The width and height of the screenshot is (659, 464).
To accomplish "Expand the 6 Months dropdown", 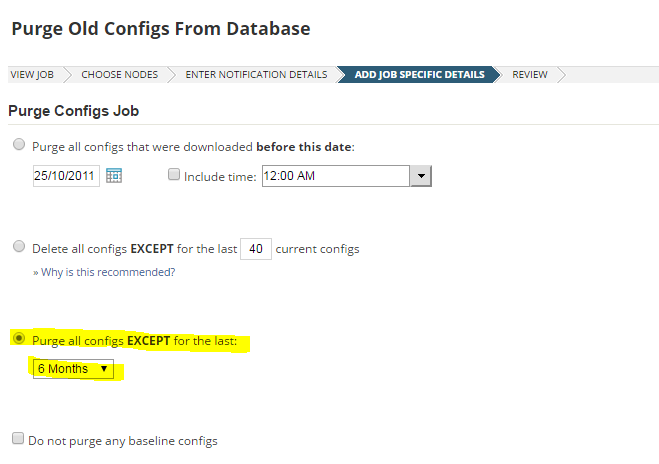I will (x=73, y=369).
